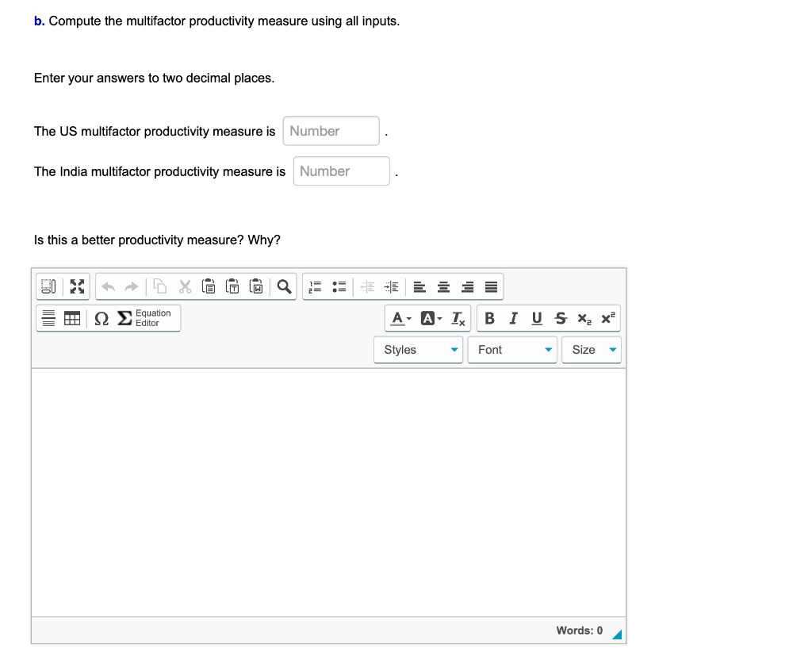Toggle superscript formatting
Image resolution: width=812 pixels, height=660 pixels.
pyautogui.click(x=608, y=318)
